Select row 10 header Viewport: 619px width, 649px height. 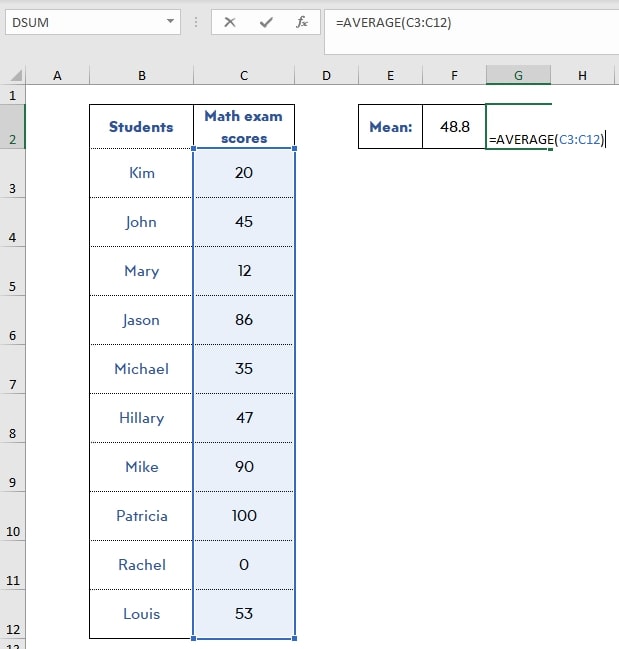point(12,516)
